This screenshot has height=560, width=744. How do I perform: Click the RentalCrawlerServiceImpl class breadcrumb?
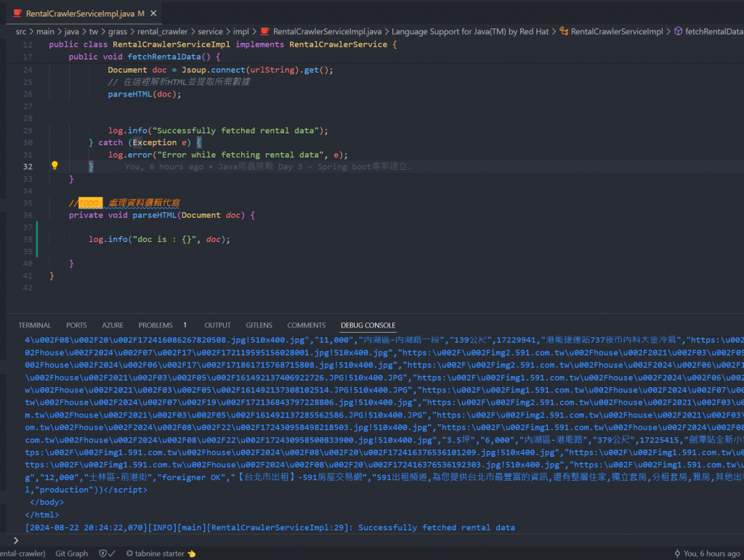coord(617,31)
